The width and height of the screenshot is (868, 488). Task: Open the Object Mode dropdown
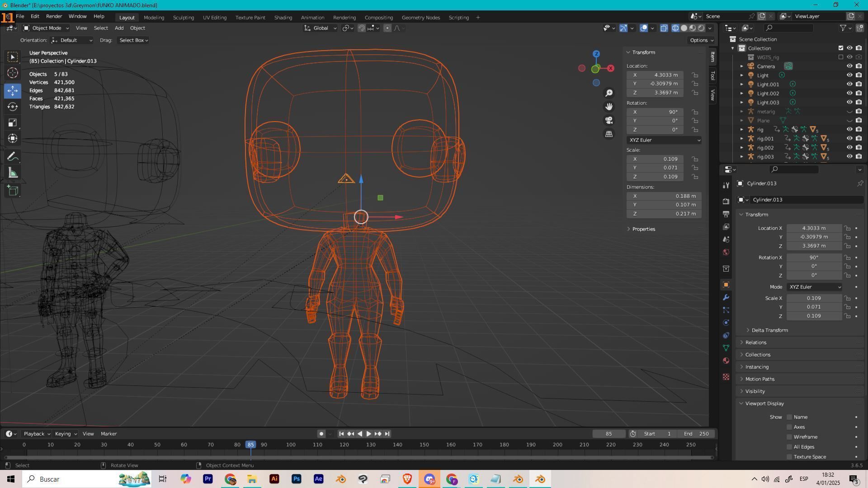pos(46,28)
